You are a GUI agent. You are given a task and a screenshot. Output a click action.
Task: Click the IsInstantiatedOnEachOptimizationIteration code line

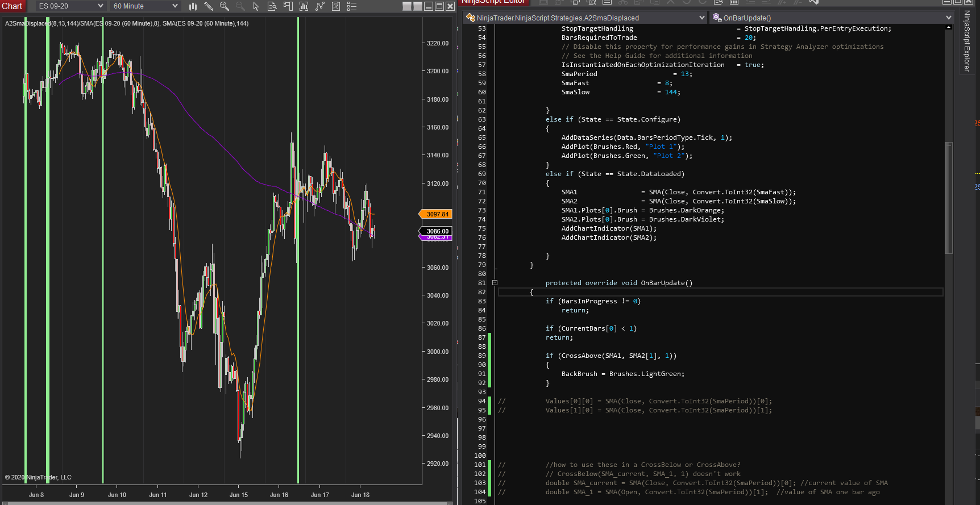tap(663, 65)
